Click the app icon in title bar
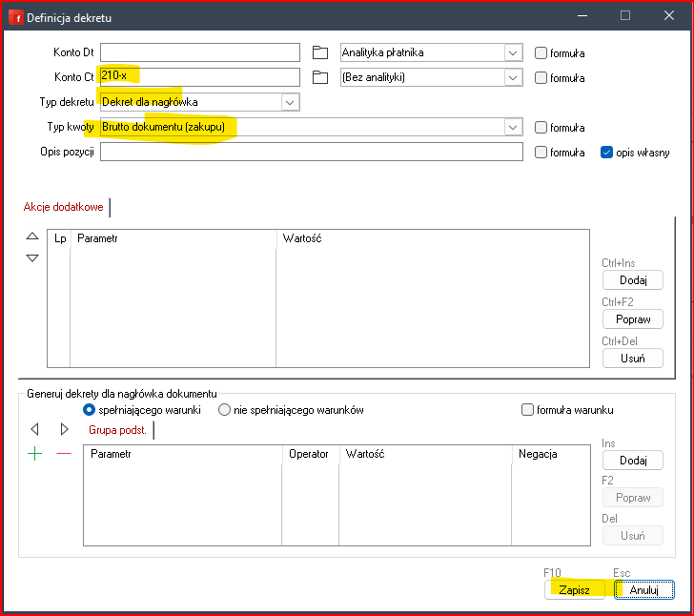 click(x=16, y=17)
